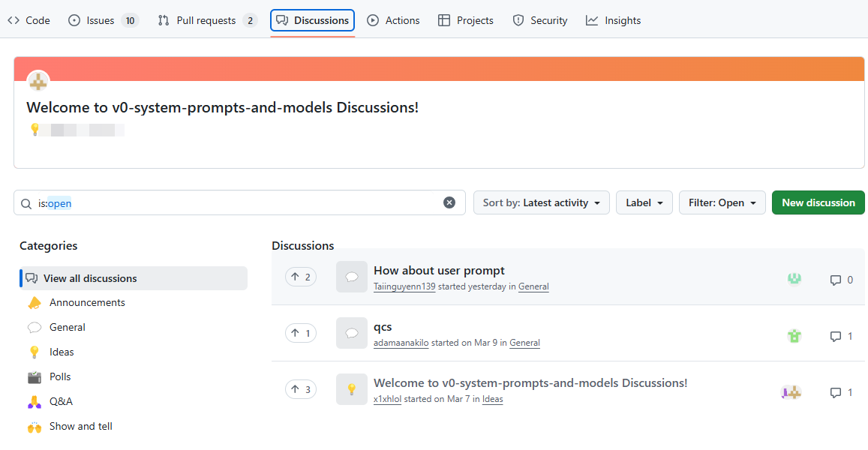Click the comment icon on the qcs discussion
The width and height of the screenshot is (868, 450).
(x=835, y=336)
